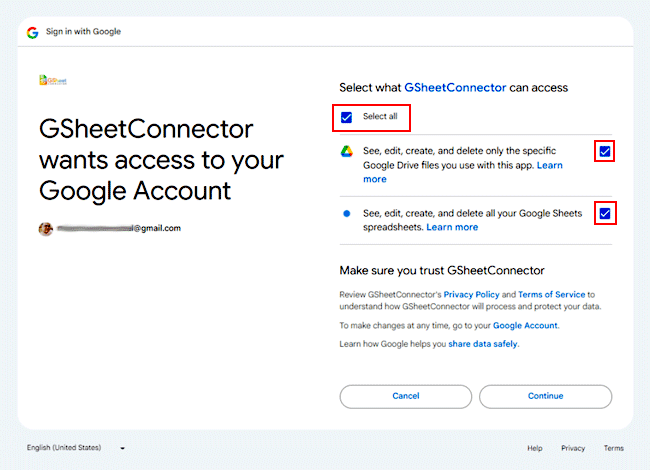Open the Learn more link for Sheets

[x=452, y=227]
